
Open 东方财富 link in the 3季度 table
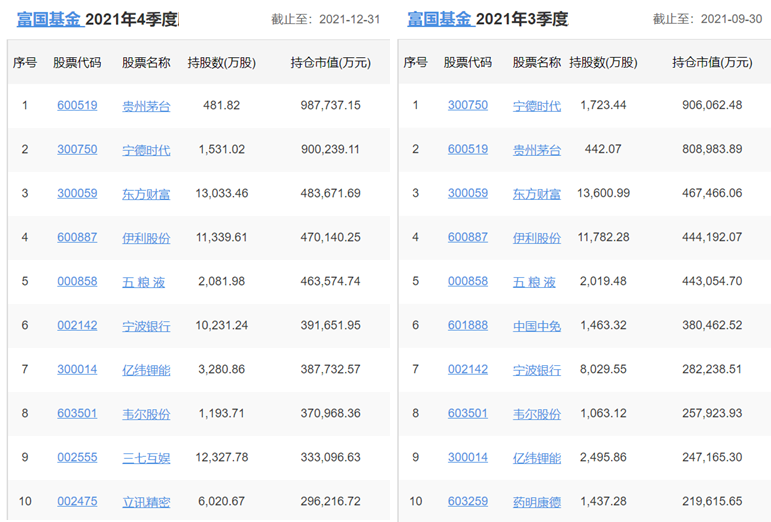pyautogui.click(x=536, y=194)
